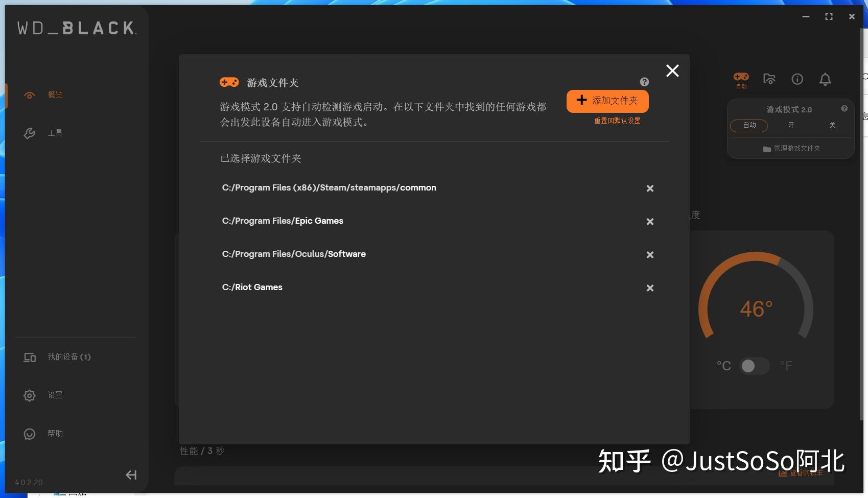This screenshot has width=868, height=498.
Task: Open the 概览 overview sidebar item
Action: pos(55,95)
